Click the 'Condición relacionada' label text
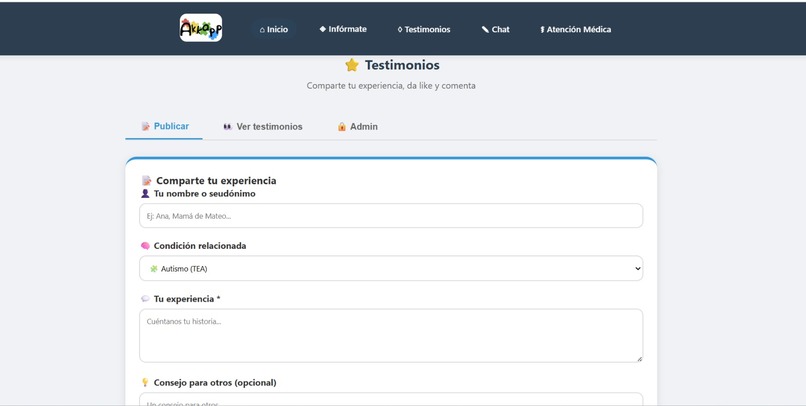 [199, 246]
